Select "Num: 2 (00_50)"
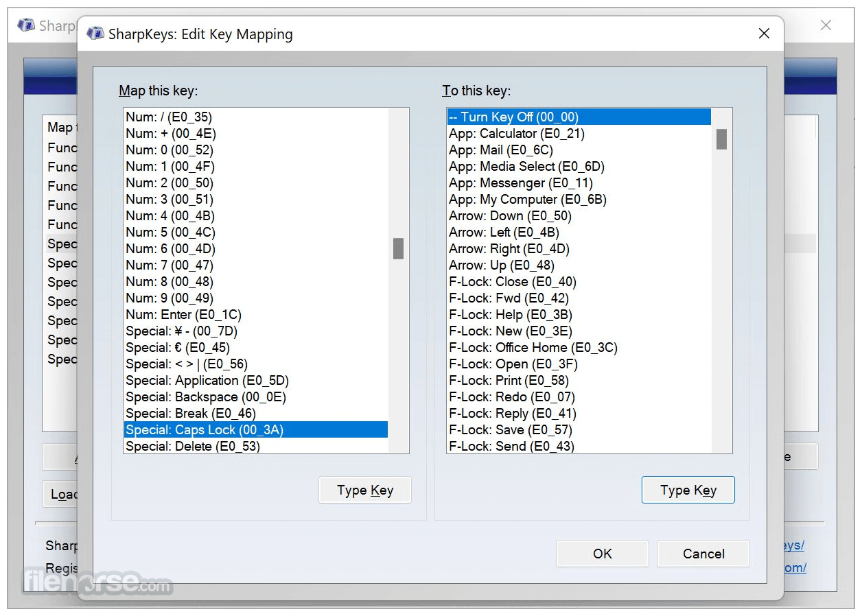 (x=256, y=182)
